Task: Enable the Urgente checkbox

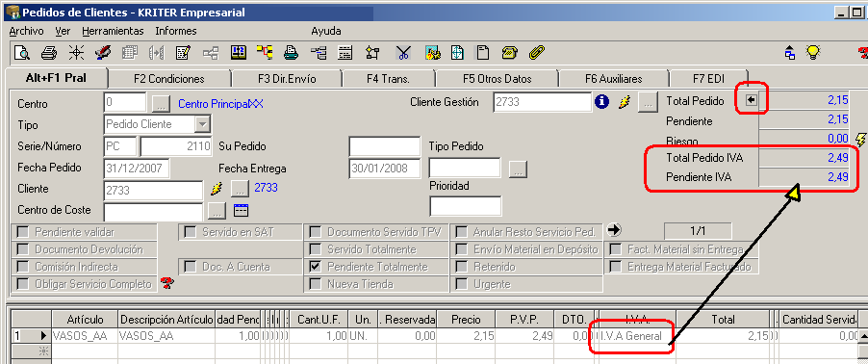Action: click(461, 284)
